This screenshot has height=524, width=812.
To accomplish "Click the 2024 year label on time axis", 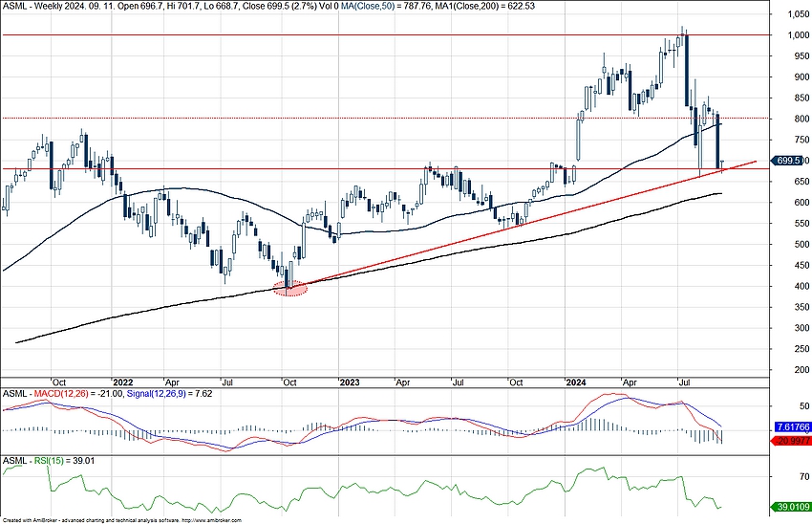I will pyautogui.click(x=577, y=380).
